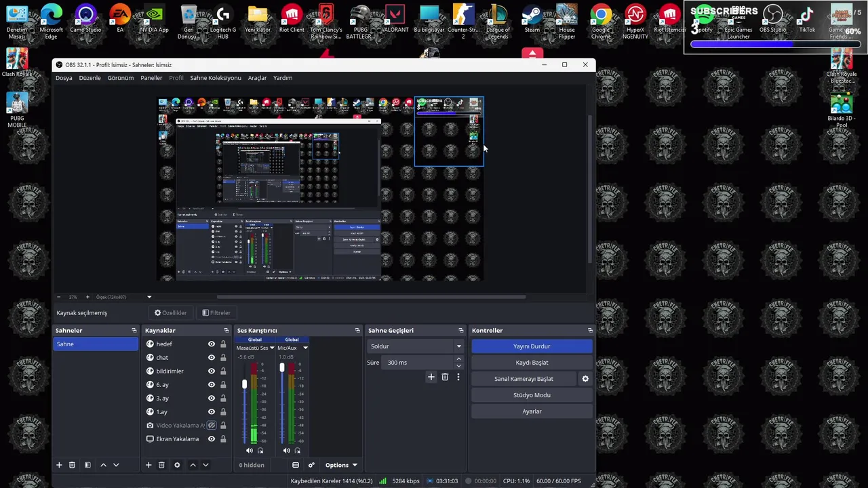The image size is (868, 488).
Task: Mute the Masaüstü Ses speaker icon
Action: tap(249, 451)
